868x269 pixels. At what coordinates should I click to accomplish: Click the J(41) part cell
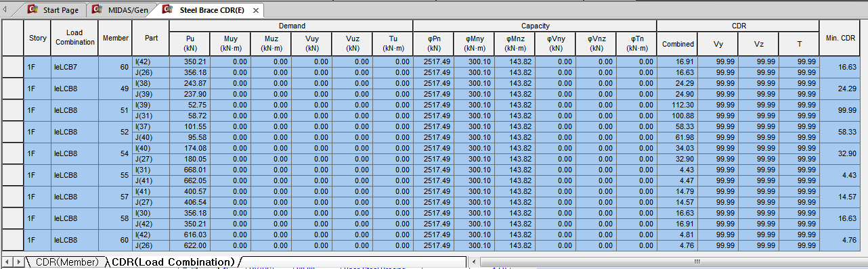tap(151, 180)
